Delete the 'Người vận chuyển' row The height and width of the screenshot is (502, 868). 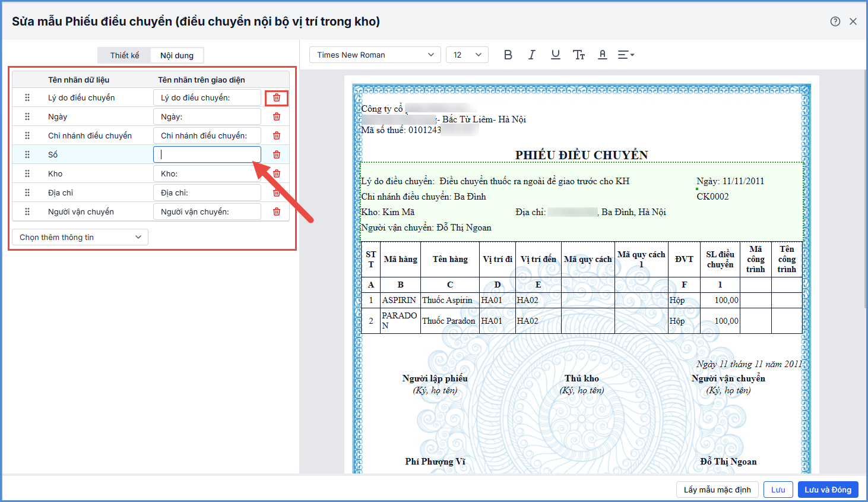[x=277, y=211]
